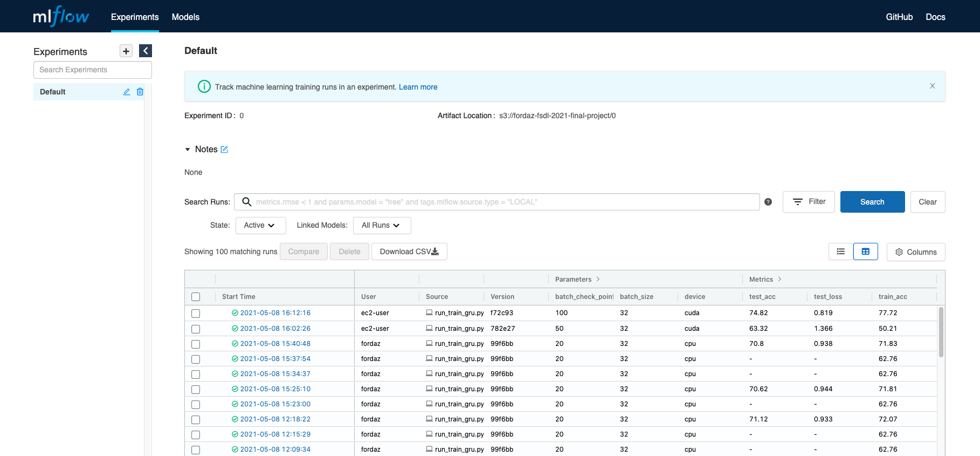The width and height of the screenshot is (980, 456).
Task: Focus the Search Experiments field
Action: tap(93, 70)
